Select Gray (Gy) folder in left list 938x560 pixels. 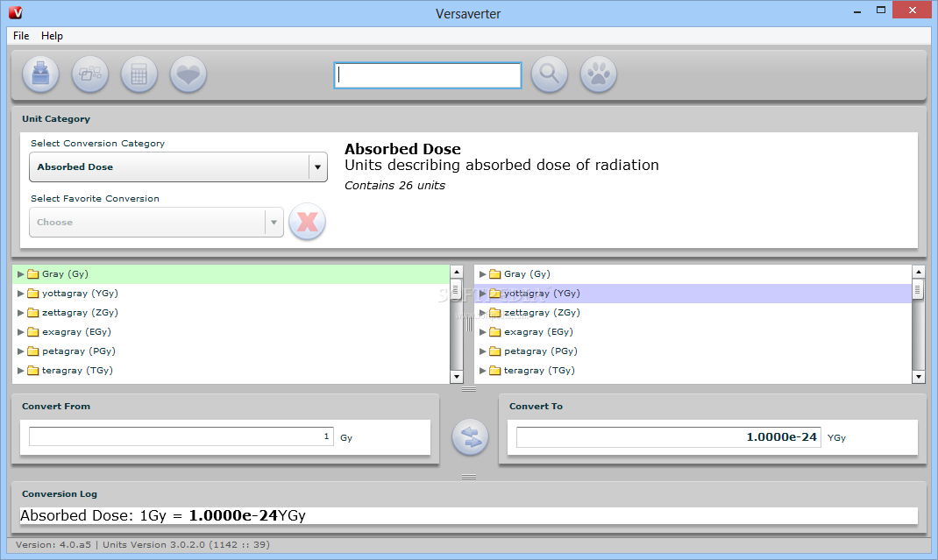pos(231,274)
